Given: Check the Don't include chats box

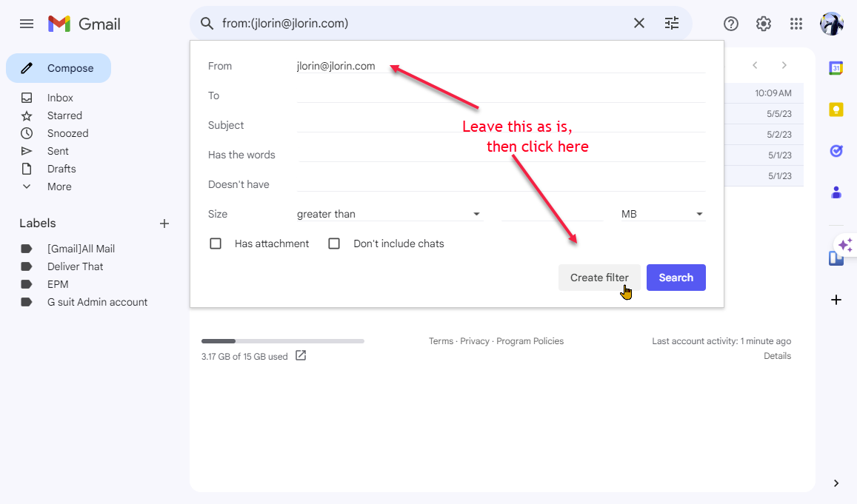Looking at the screenshot, I should [334, 243].
